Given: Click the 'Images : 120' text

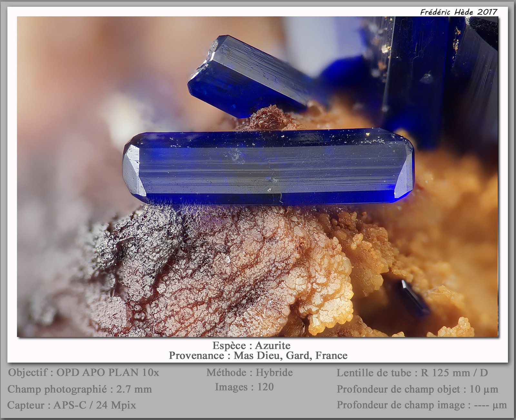Looking at the screenshot, I should [244, 387].
